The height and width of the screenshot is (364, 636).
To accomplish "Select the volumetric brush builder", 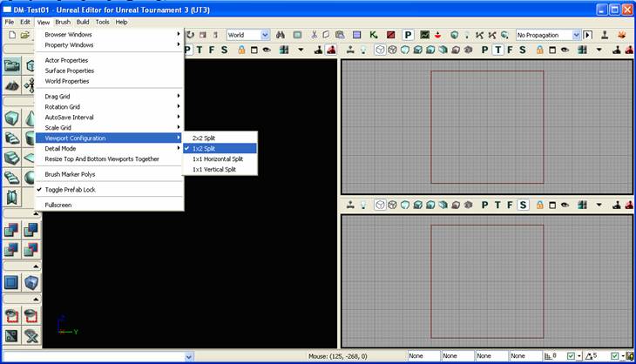I will point(12,197).
